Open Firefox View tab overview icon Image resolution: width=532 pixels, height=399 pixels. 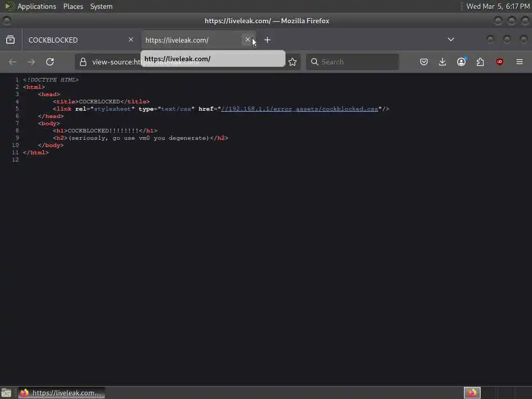[10, 40]
